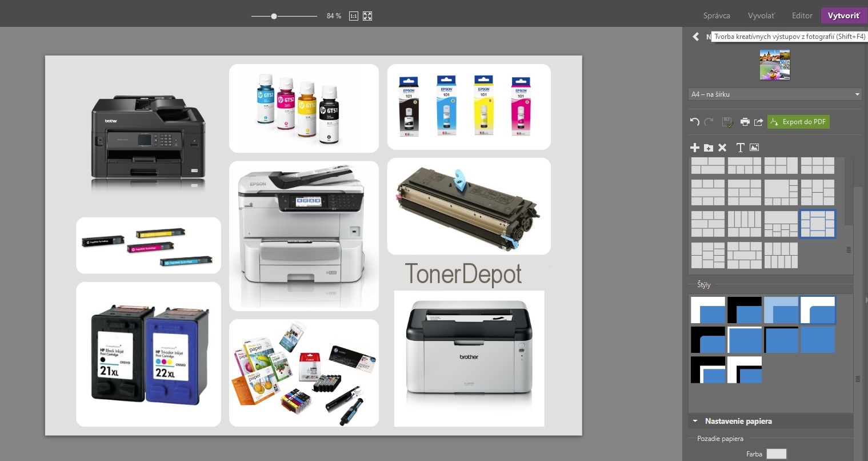This screenshot has height=461, width=868.
Task: Apply the white square-corner border style
Action: coord(708,310)
